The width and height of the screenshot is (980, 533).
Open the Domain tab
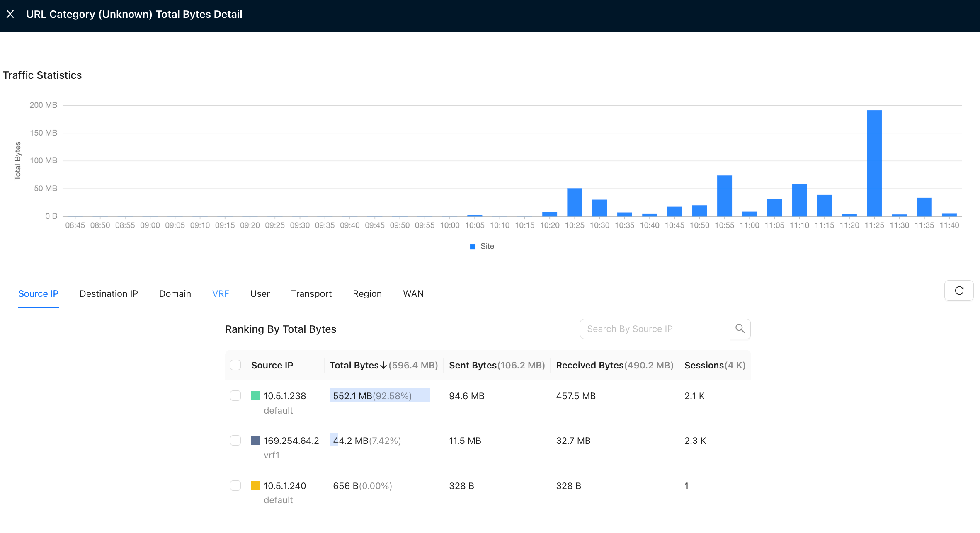coord(175,293)
